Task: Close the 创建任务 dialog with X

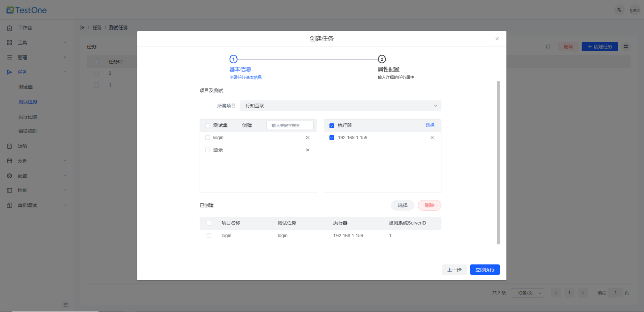Action: click(x=497, y=39)
